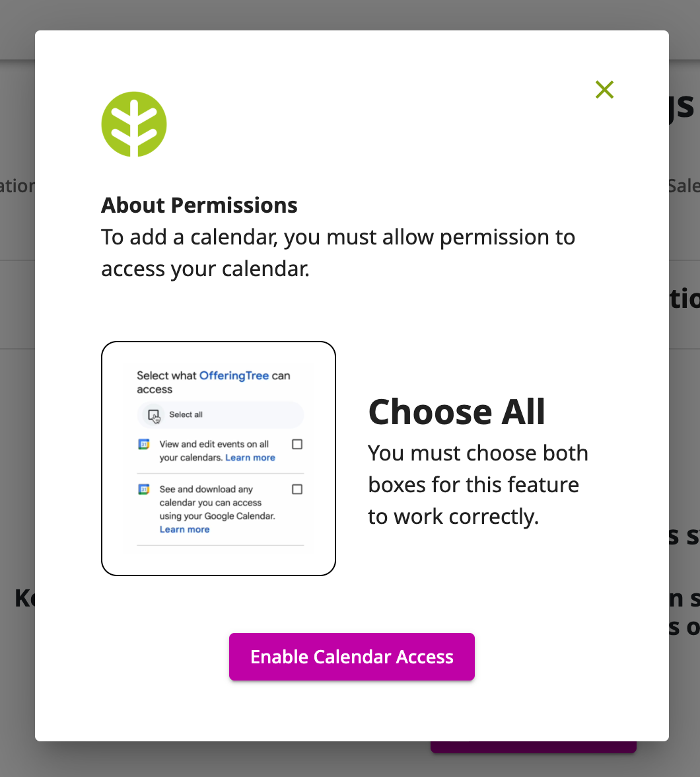Screen dimensions: 700x777
Task: Click the blue OfferingTree link text
Action: tap(234, 375)
